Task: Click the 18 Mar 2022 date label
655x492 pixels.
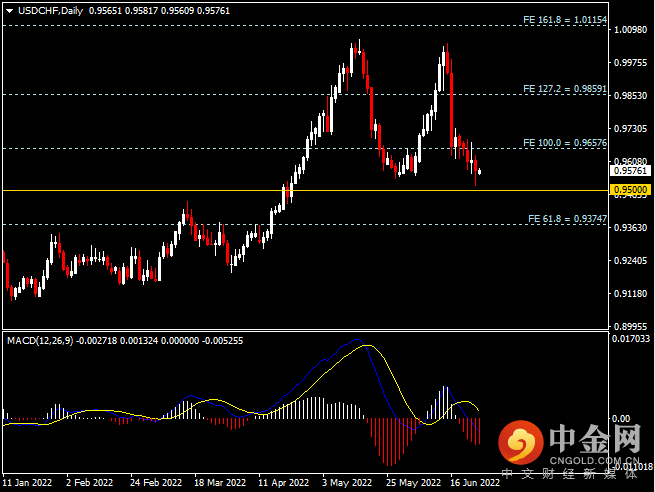Action: 220,483
